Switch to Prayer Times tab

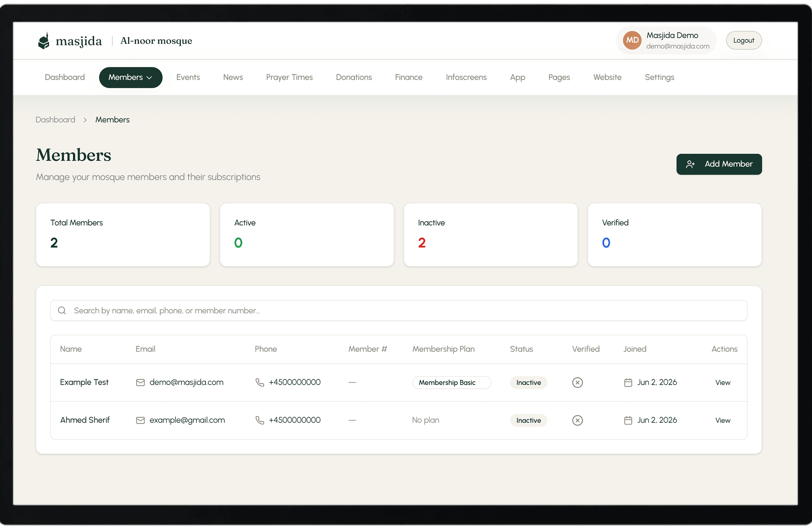(x=289, y=77)
